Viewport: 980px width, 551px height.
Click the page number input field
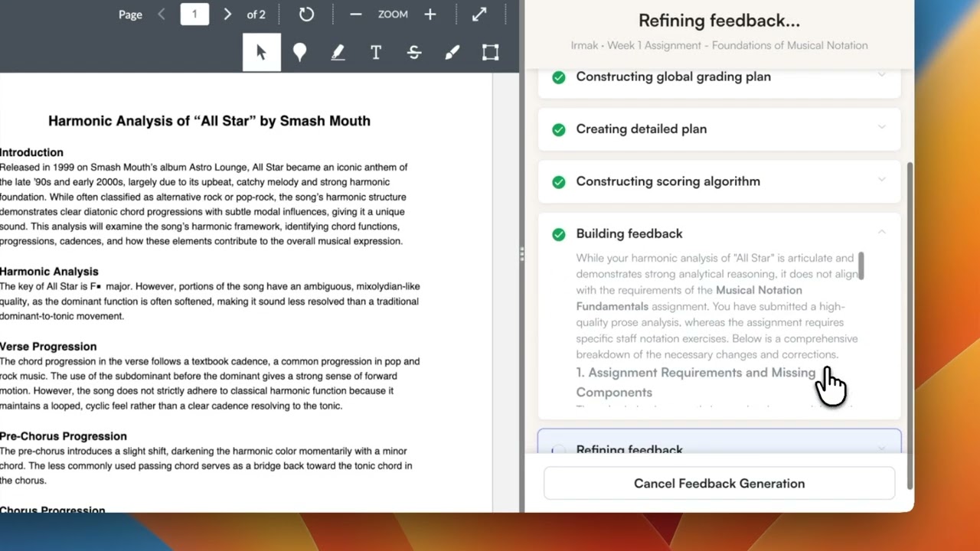tap(194, 14)
